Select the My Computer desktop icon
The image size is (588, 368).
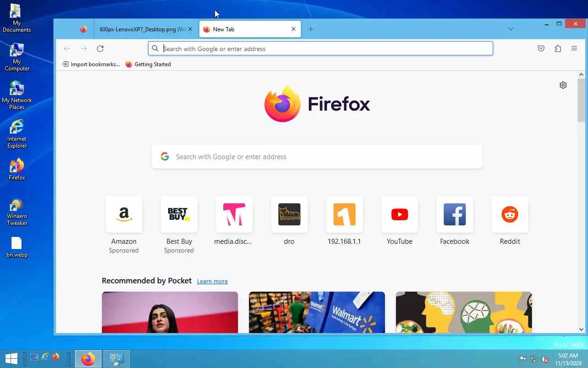17,57
